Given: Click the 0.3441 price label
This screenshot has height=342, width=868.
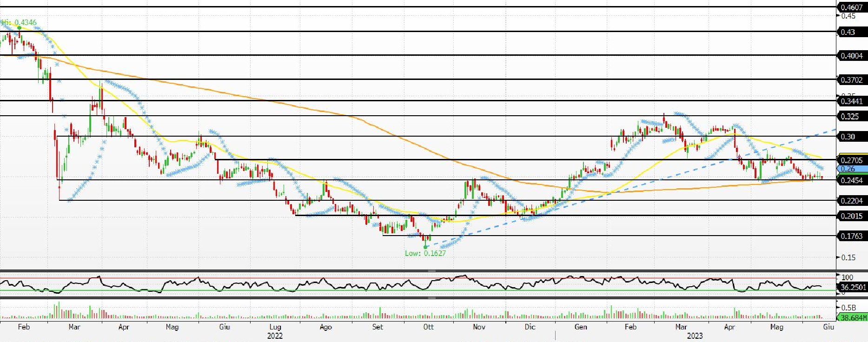Looking at the screenshot, I should click(x=852, y=101).
